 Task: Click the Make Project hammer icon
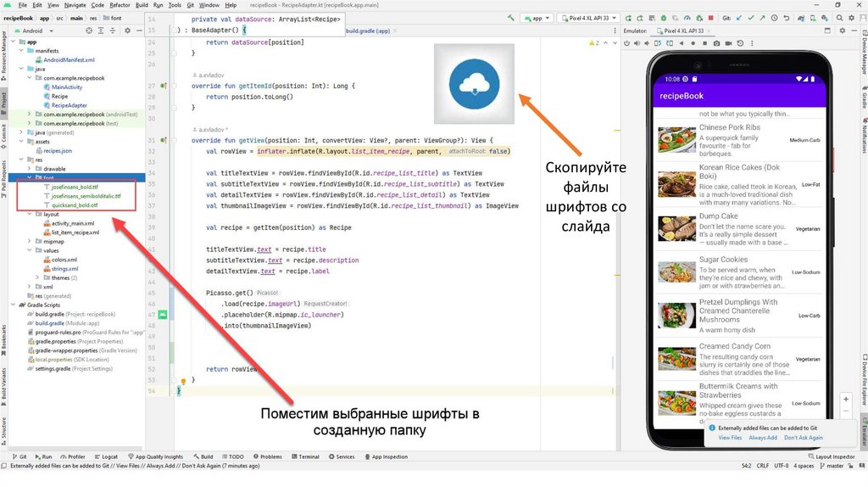point(511,18)
